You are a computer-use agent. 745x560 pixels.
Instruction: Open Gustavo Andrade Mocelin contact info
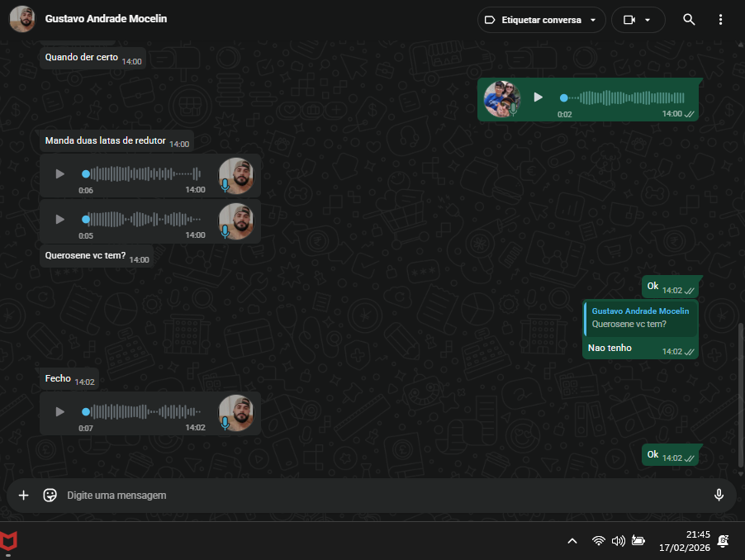tap(106, 18)
